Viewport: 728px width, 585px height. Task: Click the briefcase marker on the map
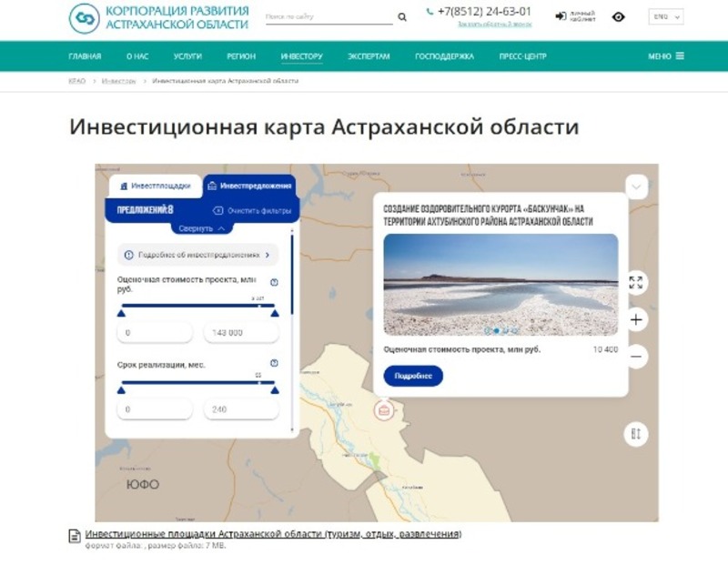[384, 411]
